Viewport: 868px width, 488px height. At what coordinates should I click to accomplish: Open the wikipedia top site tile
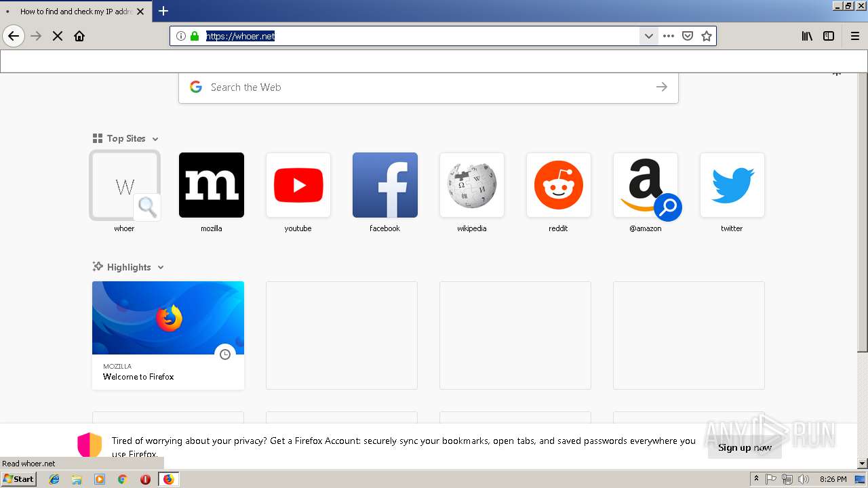(x=472, y=185)
